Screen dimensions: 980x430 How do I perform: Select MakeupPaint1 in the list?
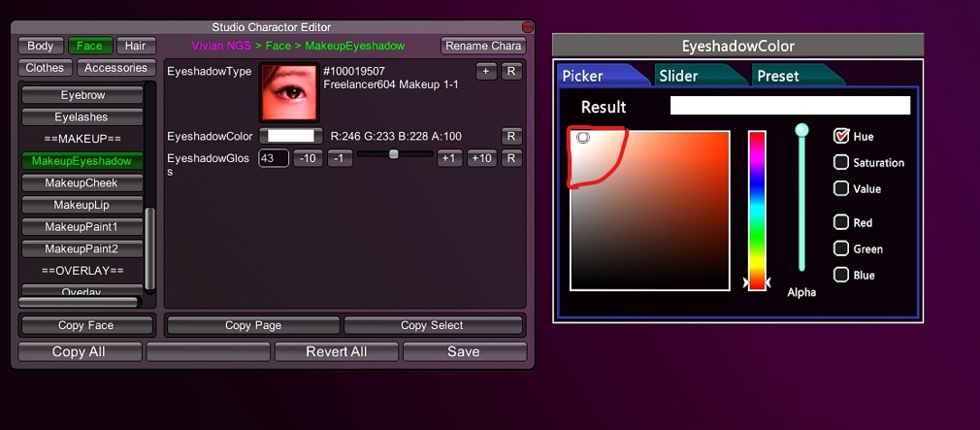[x=82, y=227]
